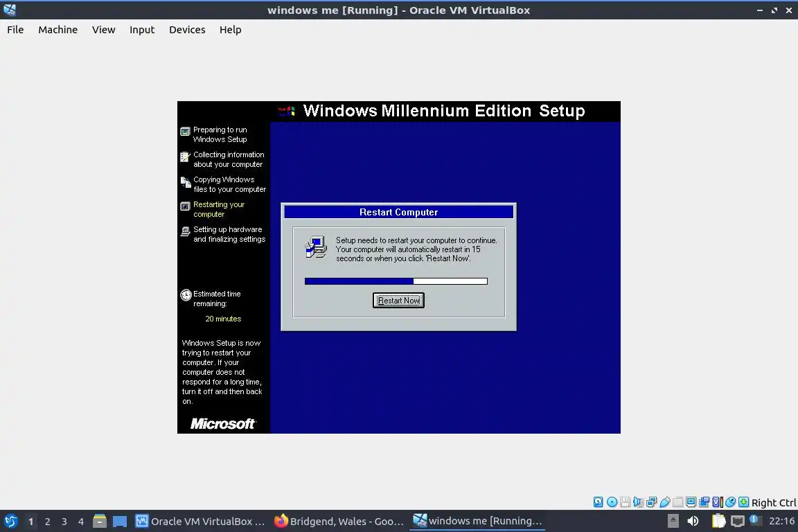Click the floppy disk status icon

pyautogui.click(x=625, y=502)
